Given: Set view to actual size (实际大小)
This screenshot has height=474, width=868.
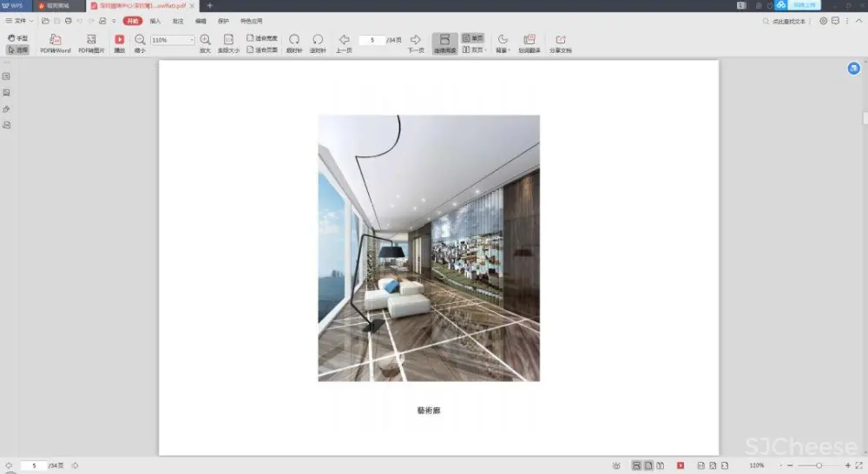Looking at the screenshot, I should [x=228, y=43].
